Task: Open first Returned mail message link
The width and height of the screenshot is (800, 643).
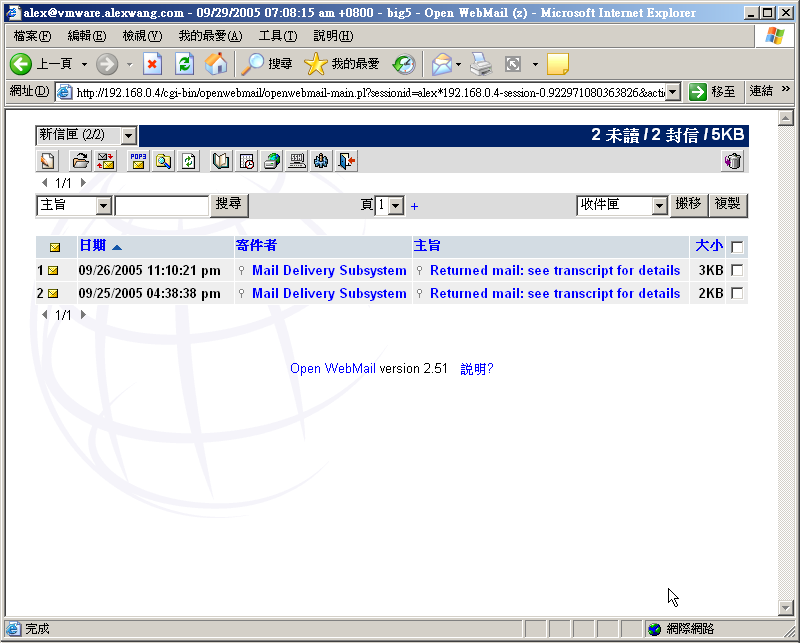Action: coord(554,270)
